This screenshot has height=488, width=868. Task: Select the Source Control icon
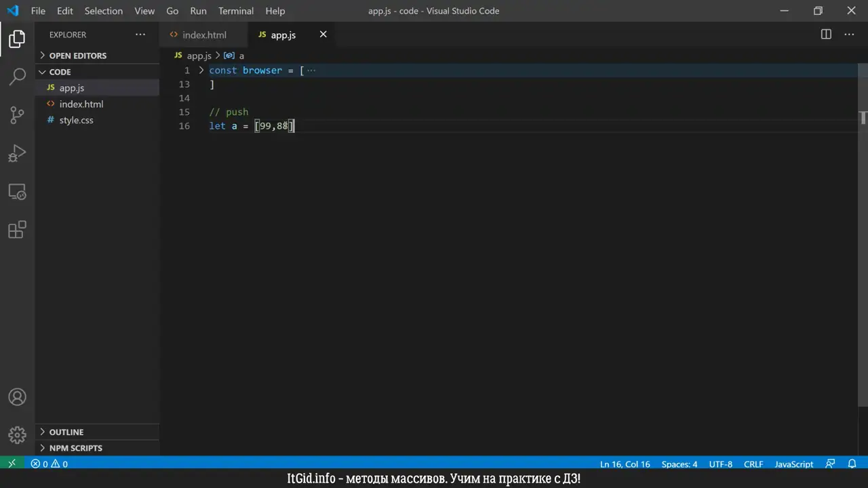pyautogui.click(x=17, y=115)
